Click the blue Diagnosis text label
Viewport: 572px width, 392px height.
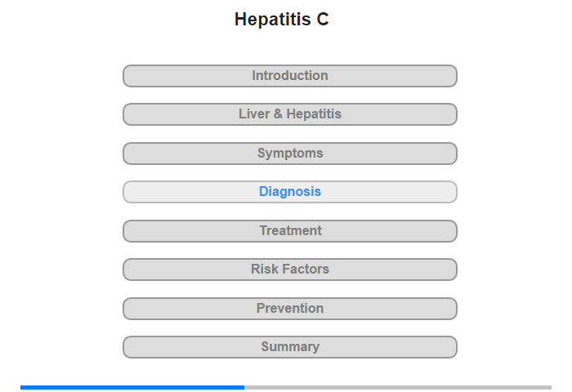pyautogui.click(x=290, y=191)
